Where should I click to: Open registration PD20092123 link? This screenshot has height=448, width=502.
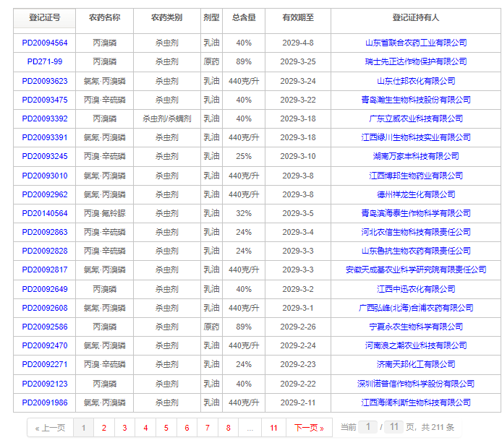pos(45,384)
